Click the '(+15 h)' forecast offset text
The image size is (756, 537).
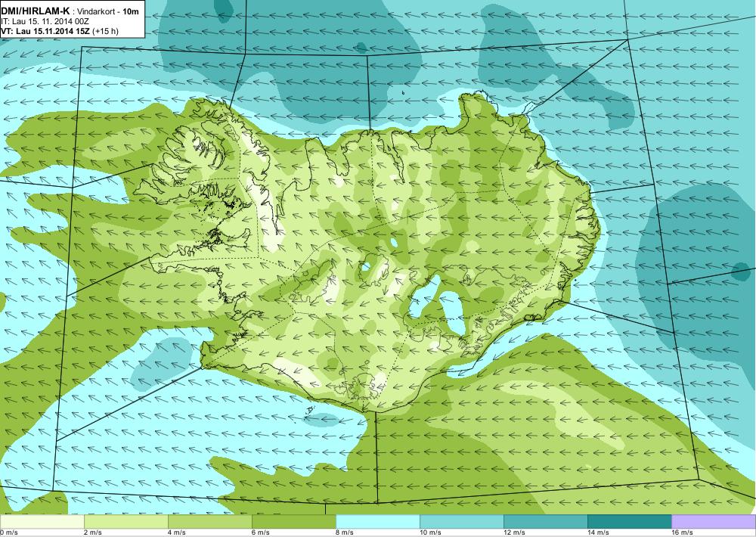(105, 31)
